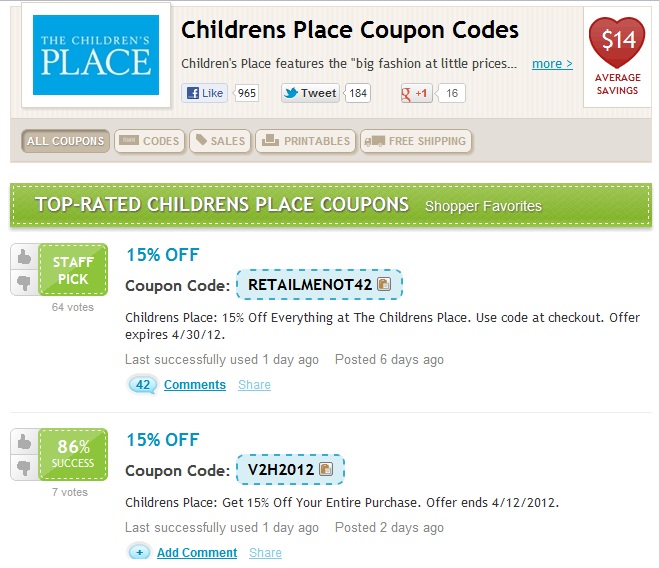The image size is (659, 568).
Task: Copy the RETAILMENOT42 code with clipboard icon
Action: tap(384, 284)
